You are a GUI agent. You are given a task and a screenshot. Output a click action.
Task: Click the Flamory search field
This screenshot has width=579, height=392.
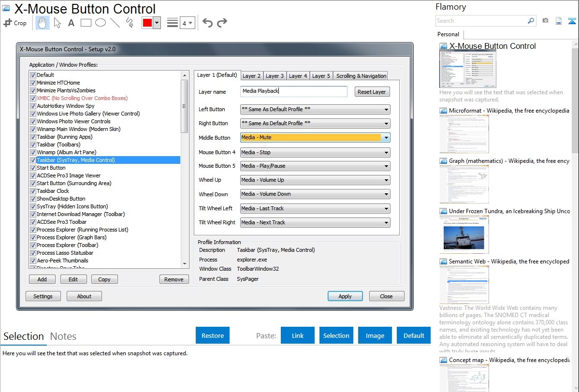481,21
